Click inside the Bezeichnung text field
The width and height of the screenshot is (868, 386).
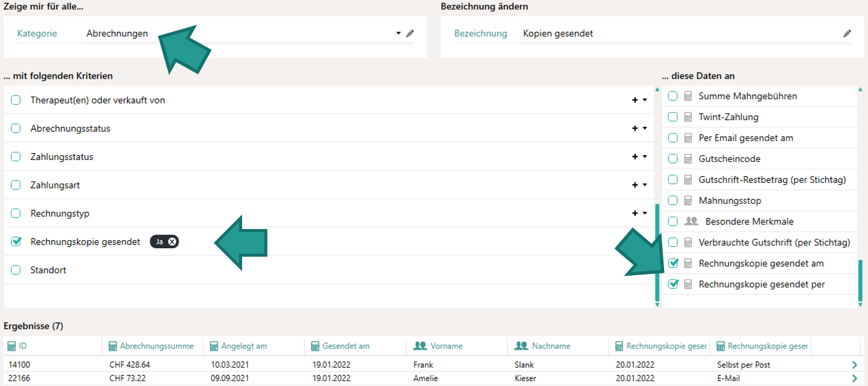click(x=616, y=33)
